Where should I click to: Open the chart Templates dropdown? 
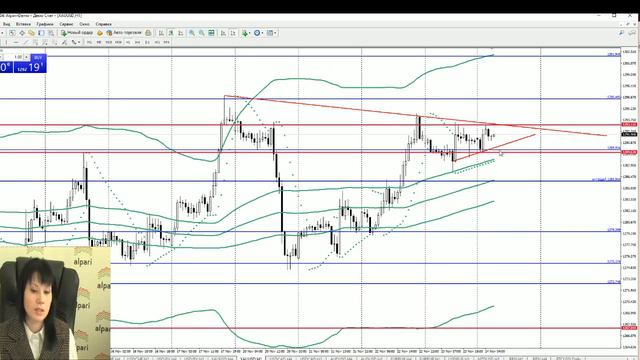pyautogui.click(x=271, y=33)
